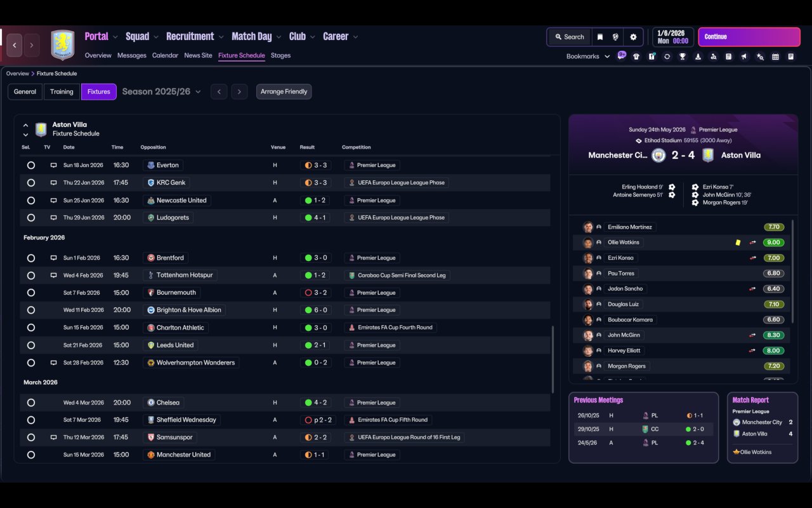Open the 9+ messages notification icon
The image size is (812, 508).
[x=622, y=55]
